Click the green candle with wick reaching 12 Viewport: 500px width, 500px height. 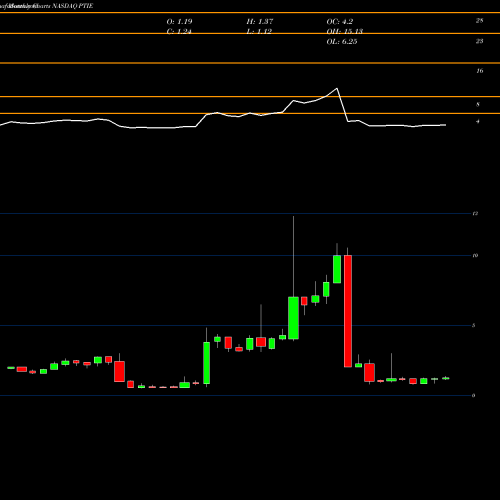click(293, 318)
